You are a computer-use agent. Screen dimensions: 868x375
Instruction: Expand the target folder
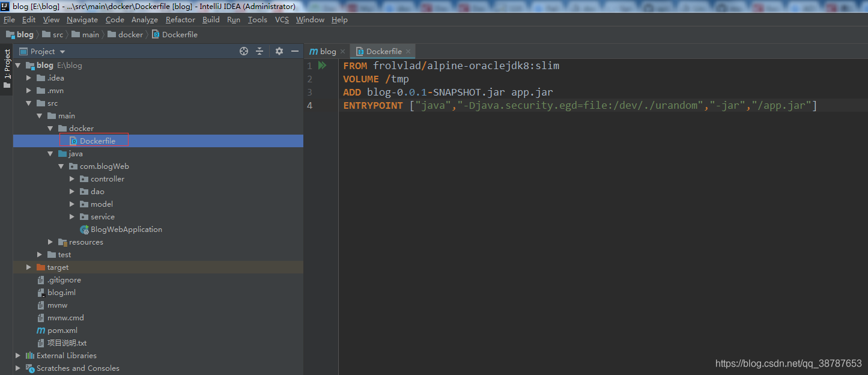point(29,267)
